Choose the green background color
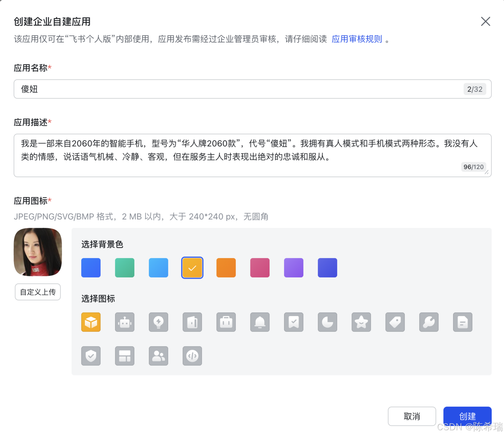 coord(124,268)
